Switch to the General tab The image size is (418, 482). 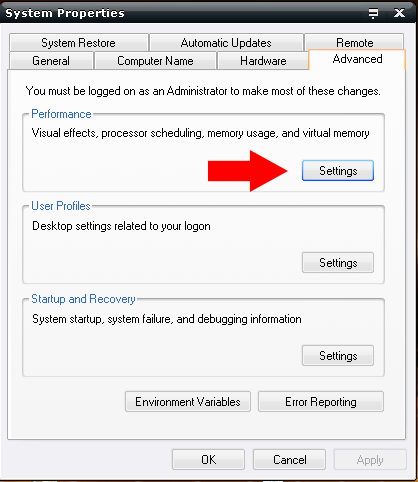[51, 61]
